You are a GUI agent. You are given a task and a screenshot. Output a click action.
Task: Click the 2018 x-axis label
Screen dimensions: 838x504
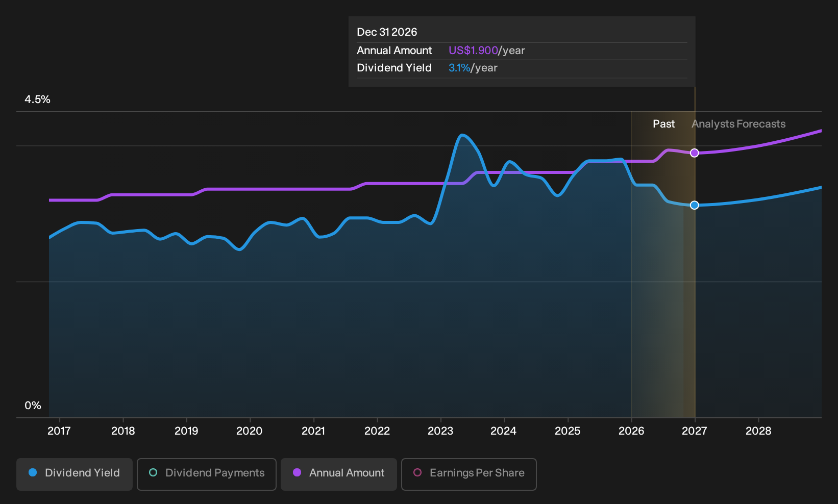click(x=123, y=431)
